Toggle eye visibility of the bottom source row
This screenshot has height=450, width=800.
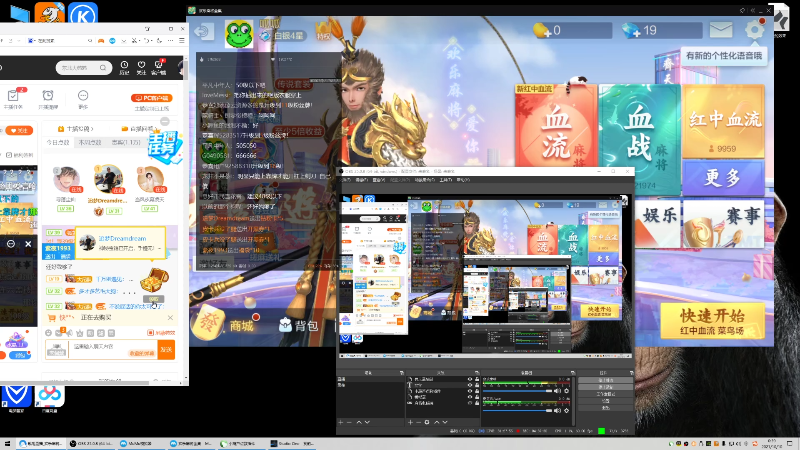click(x=470, y=403)
